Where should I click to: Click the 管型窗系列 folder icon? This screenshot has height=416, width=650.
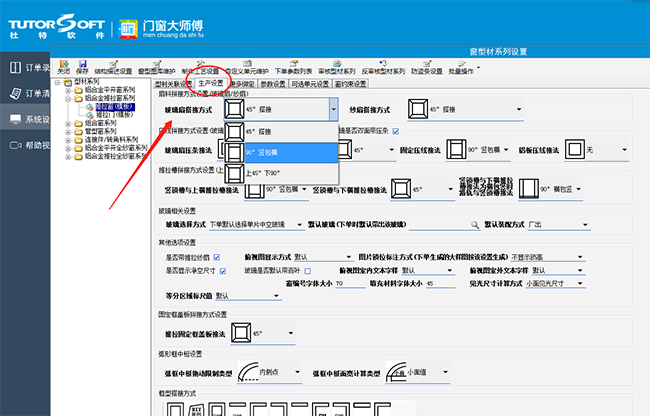(78, 131)
